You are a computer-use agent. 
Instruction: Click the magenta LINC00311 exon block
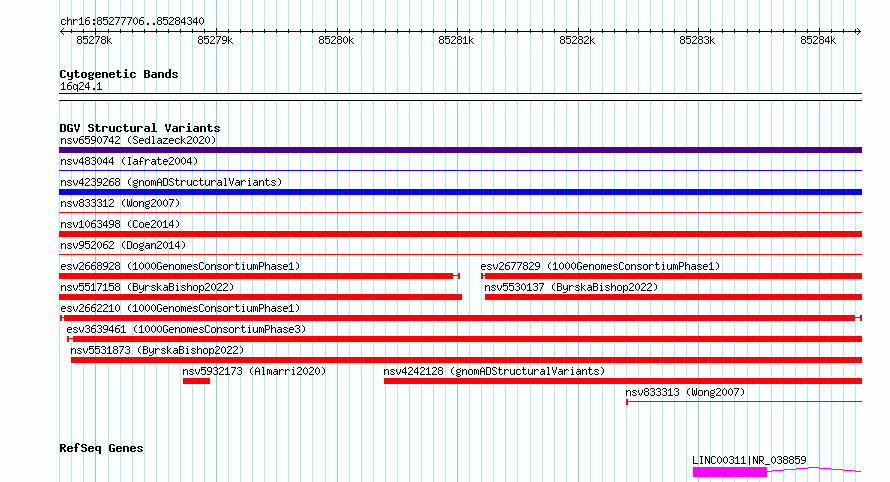click(730, 472)
